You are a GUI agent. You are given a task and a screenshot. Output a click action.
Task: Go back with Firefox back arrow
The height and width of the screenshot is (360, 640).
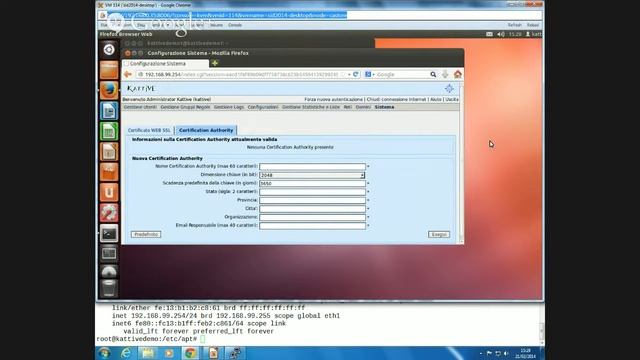click(128, 74)
